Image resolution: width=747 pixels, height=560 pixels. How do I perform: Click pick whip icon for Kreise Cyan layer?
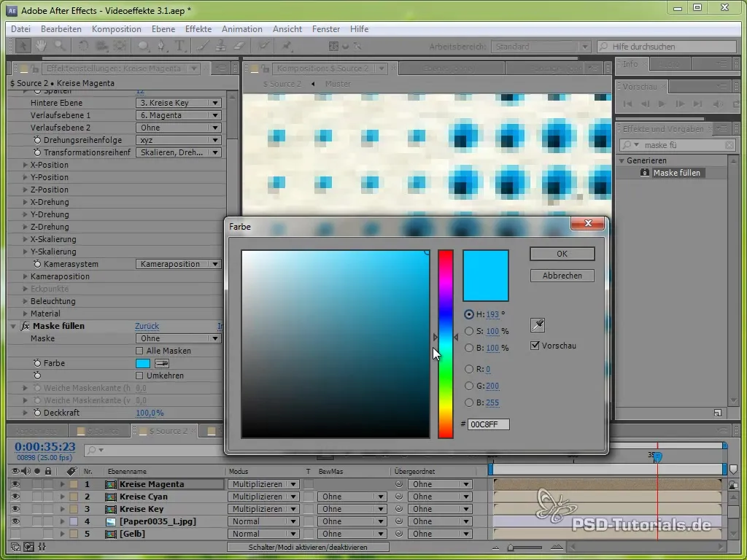click(399, 497)
